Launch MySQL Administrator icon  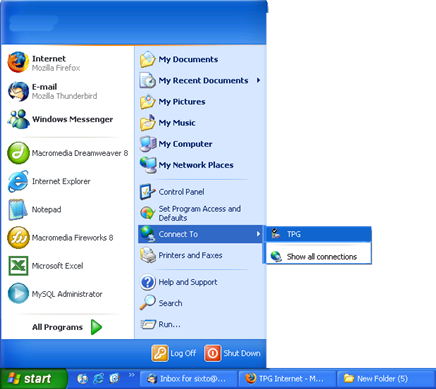[x=18, y=294]
